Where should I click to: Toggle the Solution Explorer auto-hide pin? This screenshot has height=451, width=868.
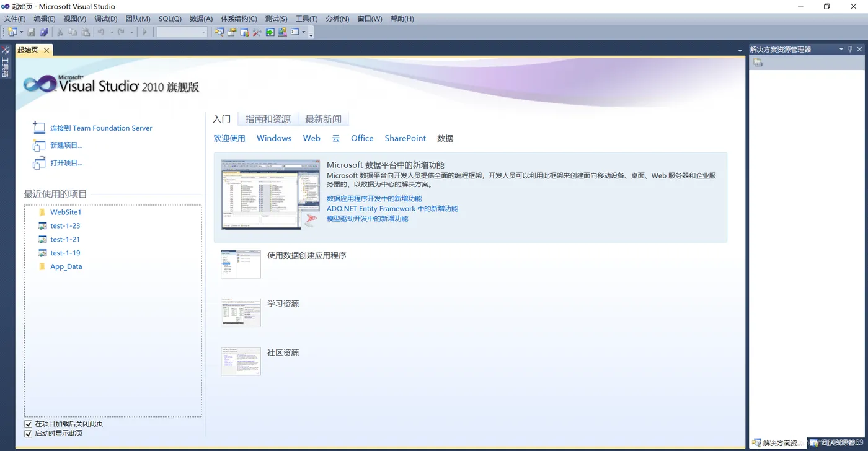(x=850, y=49)
